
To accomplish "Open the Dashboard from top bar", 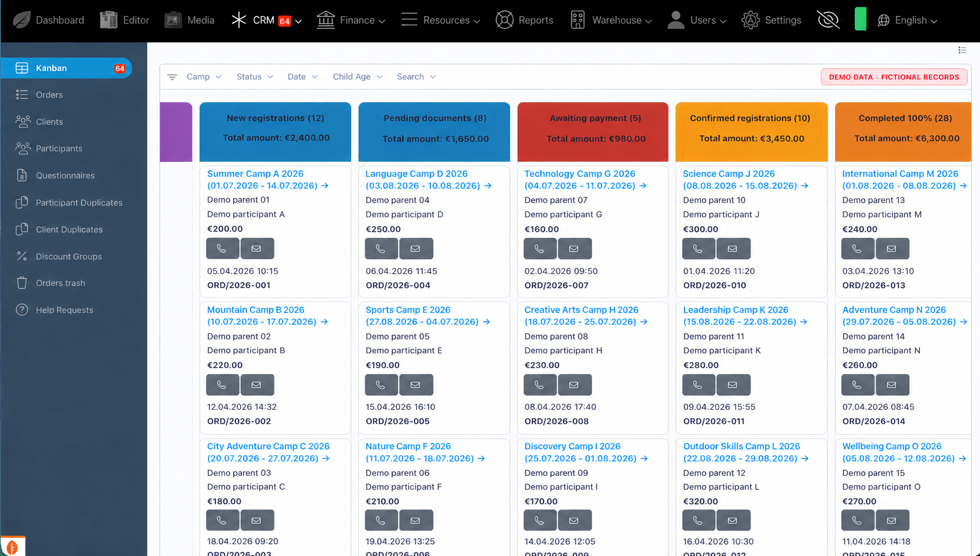I will click(x=48, y=20).
